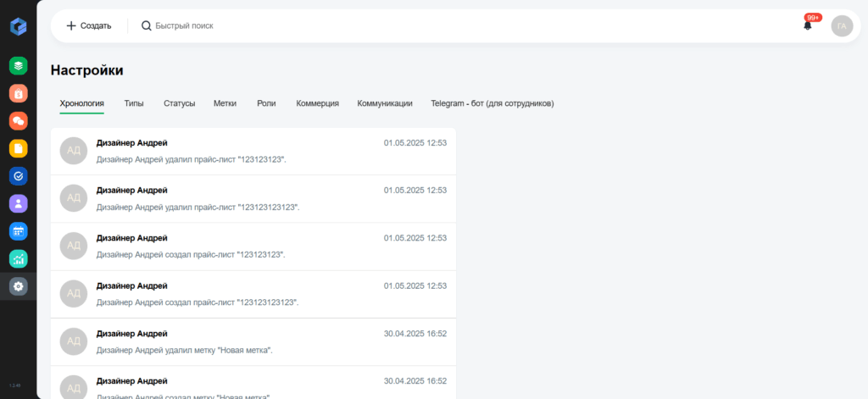
Task: Open the purple person contacts sidebar icon
Action: tap(19, 203)
